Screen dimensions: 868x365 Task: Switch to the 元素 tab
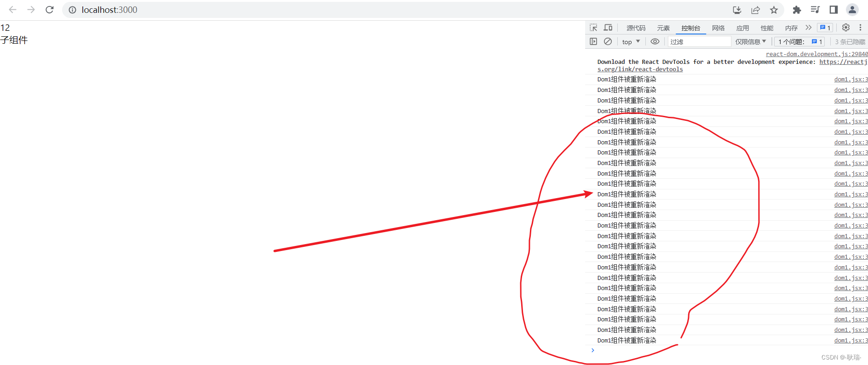tap(663, 28)
